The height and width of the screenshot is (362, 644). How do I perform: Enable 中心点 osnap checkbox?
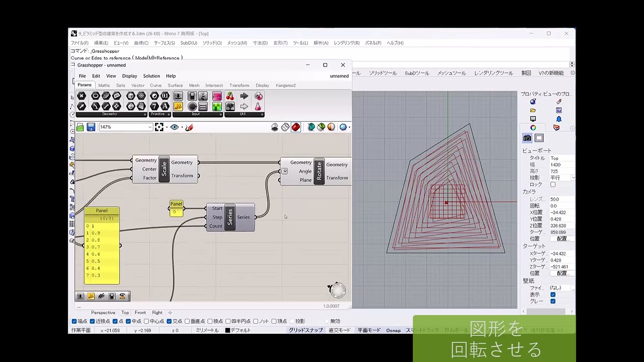(146, 321)
